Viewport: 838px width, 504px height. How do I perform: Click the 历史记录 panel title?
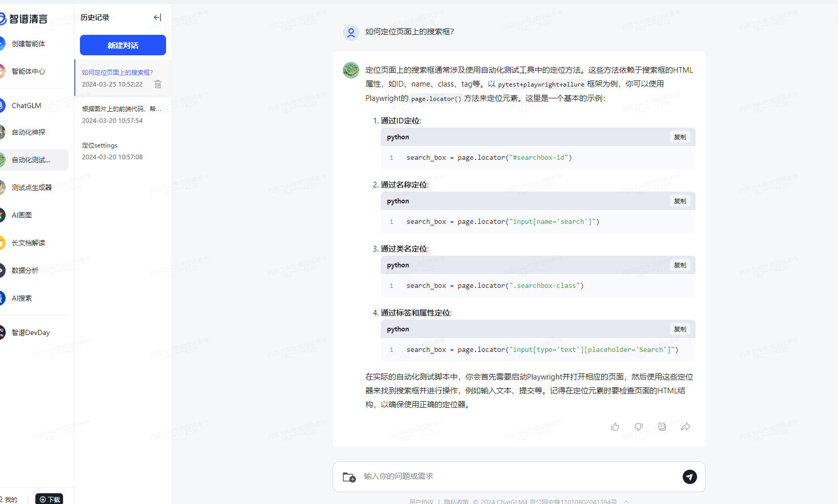(95, 17)
